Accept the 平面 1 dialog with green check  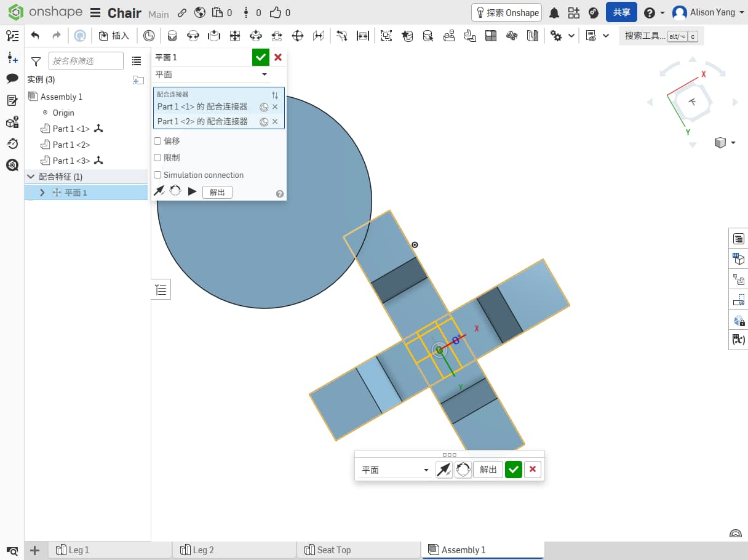261,57
